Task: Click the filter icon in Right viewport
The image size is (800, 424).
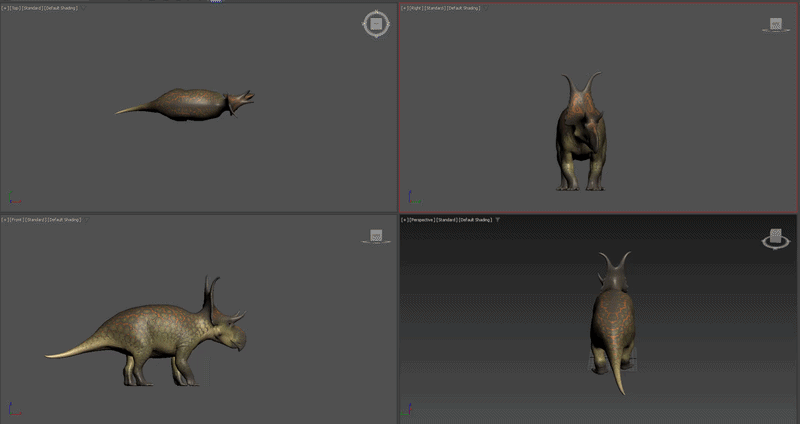Action: [x=486, y=8]
